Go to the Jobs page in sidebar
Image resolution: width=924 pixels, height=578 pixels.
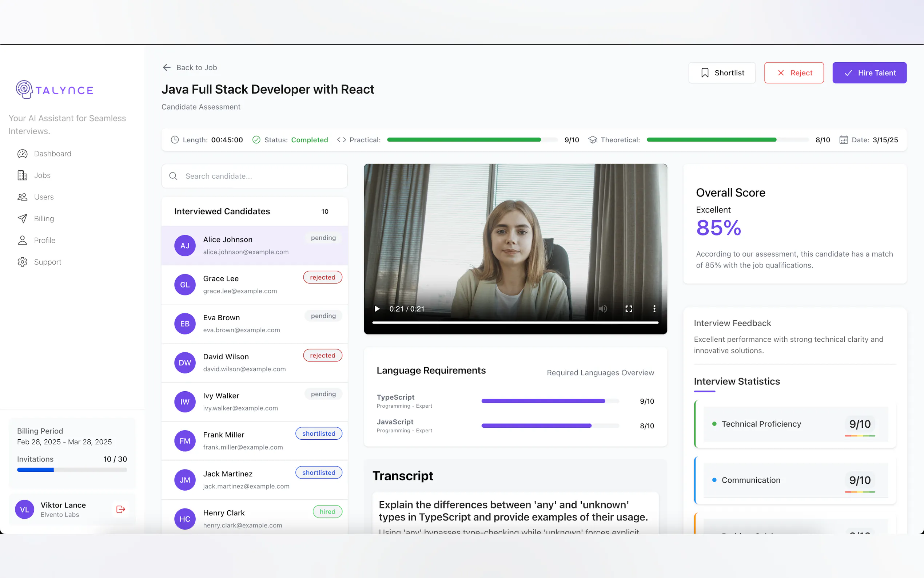pos(42,175)
